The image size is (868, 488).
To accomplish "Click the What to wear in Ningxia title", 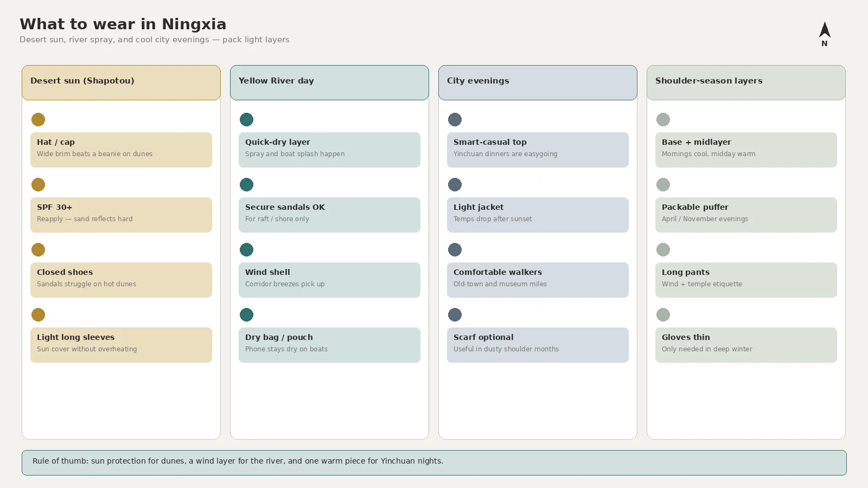I will click(x=123, y=24).
